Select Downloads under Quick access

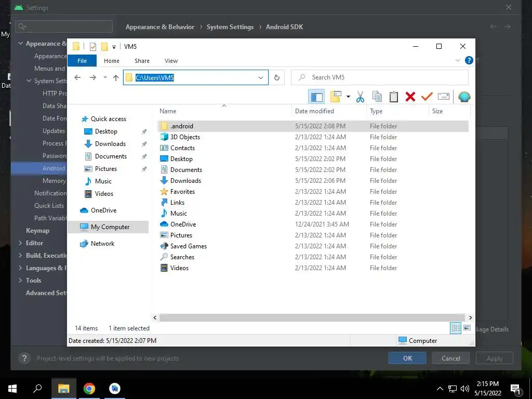pos(110,144)
